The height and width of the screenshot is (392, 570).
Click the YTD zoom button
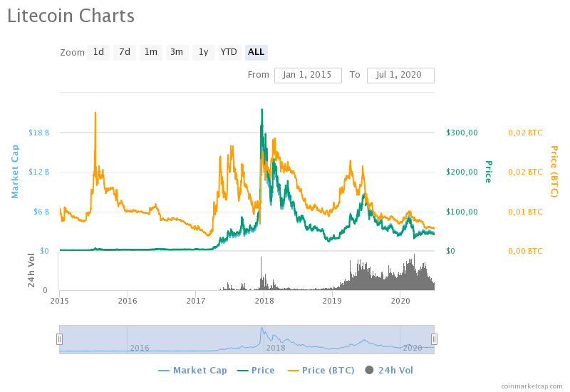[x=229, y=52]
